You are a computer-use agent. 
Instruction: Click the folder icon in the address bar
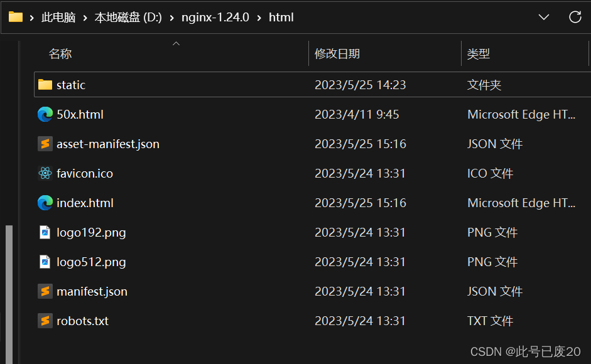pos(15,17)
